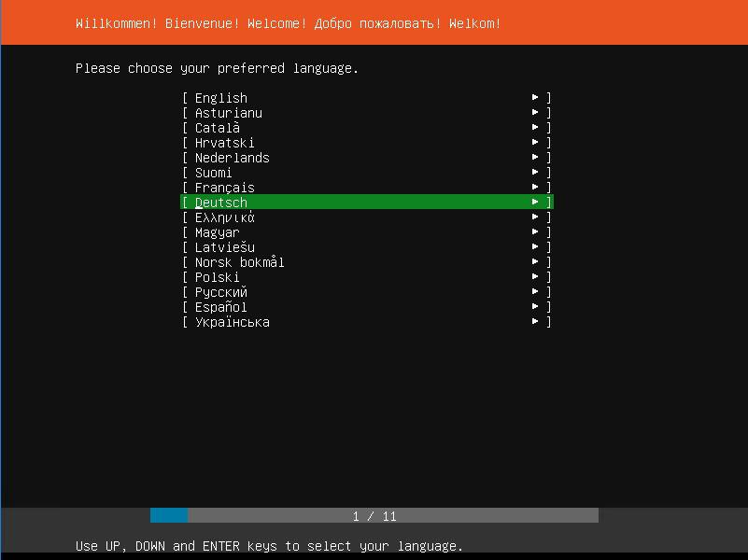The width and height of the screenshot is (748, 560).
Task: Click the arrow beside Magyar
Action: [x=535, y=232]
